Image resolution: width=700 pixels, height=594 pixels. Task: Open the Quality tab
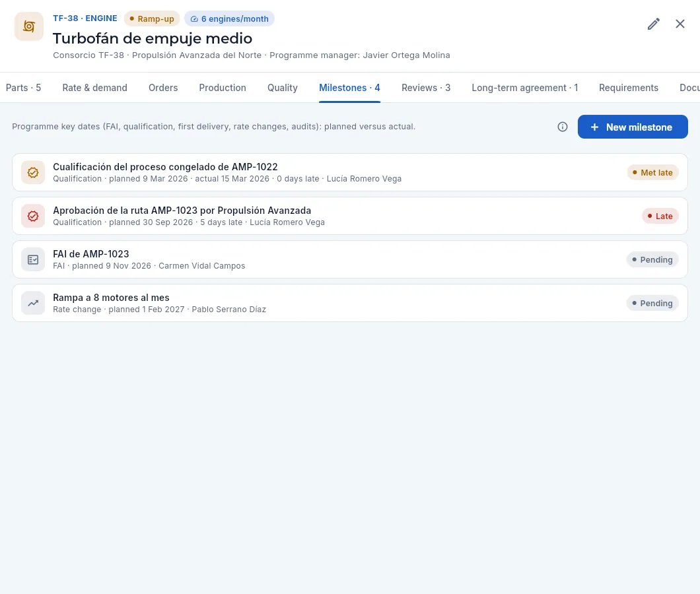click(x=283, y=88)
